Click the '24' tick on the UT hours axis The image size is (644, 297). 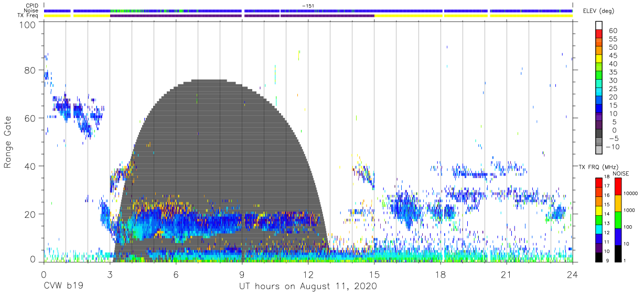572,274
